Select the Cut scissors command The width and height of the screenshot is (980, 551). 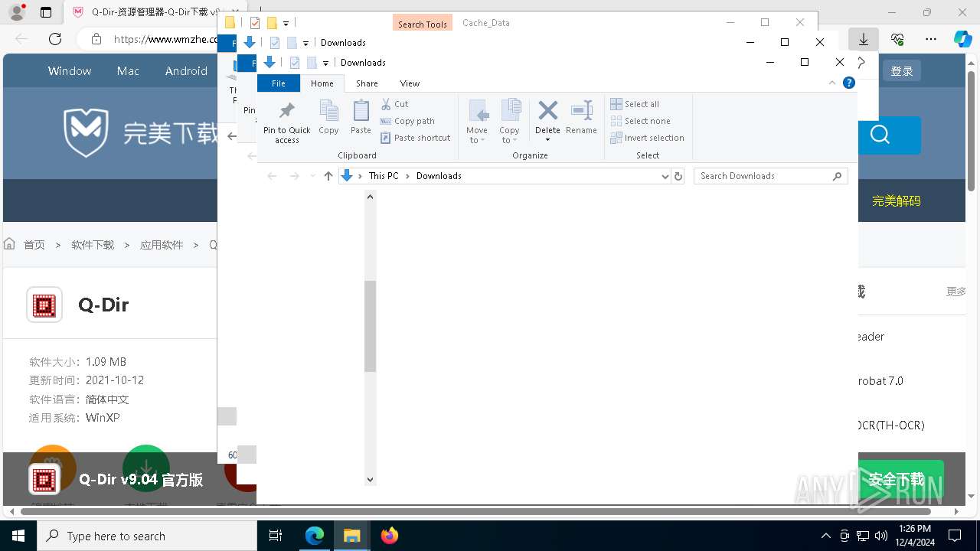point(395,104)
